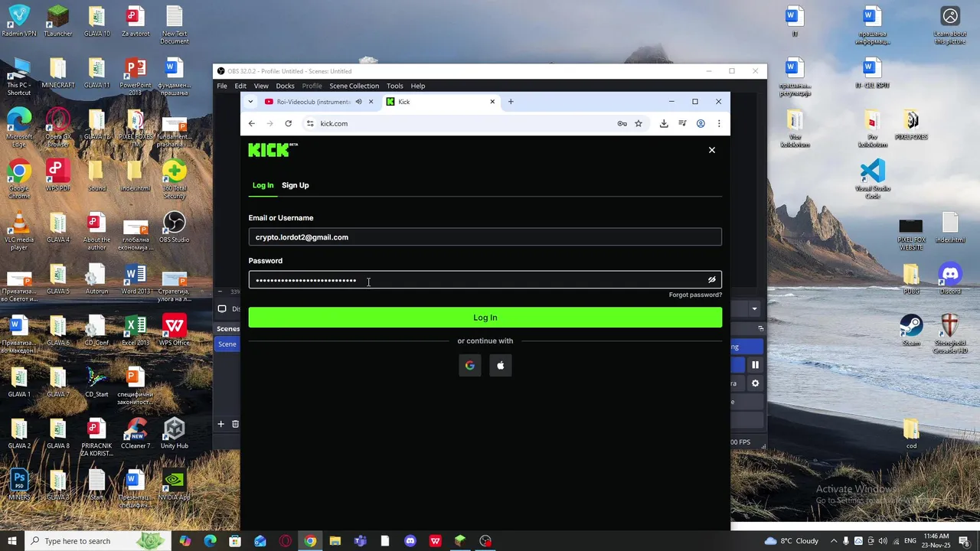Continue with Apple sign-in
The width and height of the screenshot is (980, 551).
point(501,366)
